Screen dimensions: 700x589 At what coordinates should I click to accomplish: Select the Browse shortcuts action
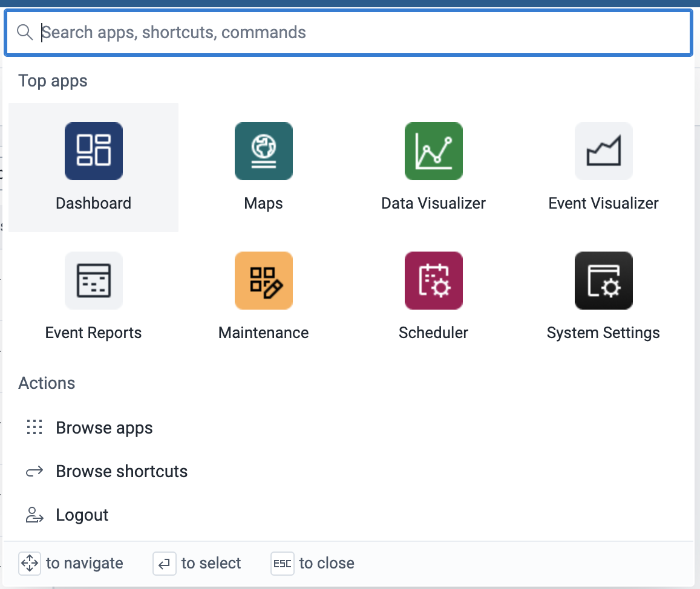coord(122,471)
